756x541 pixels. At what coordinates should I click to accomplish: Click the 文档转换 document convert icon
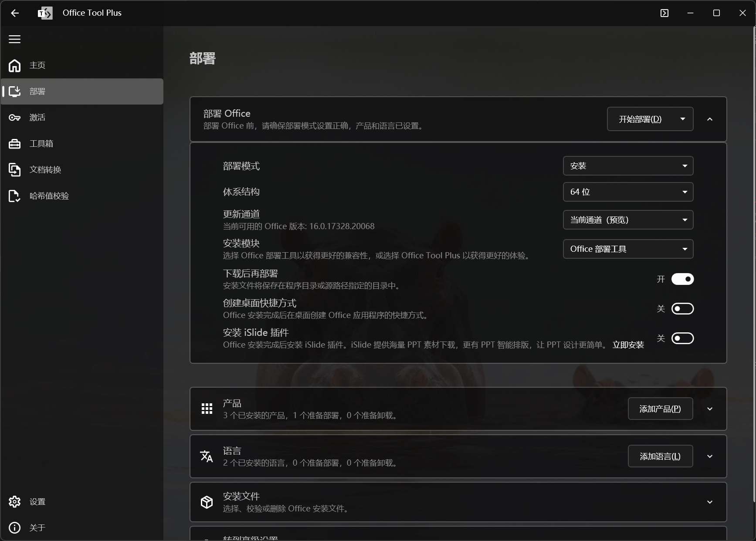point(14,170)
